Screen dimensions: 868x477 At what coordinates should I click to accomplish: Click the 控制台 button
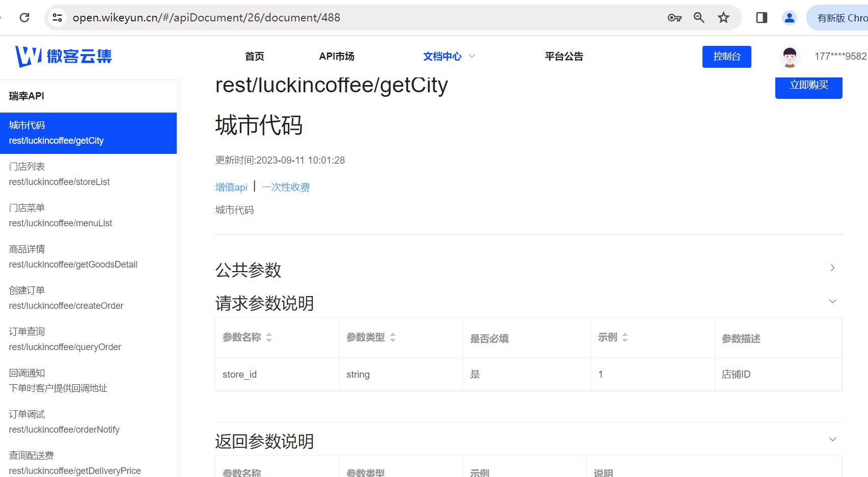[x=727, y=57]
